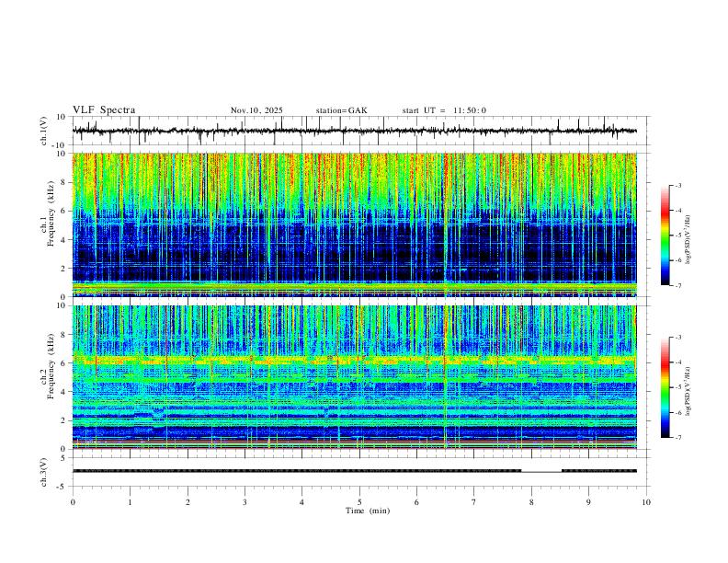Click the ch.1 spectrogram panel
Image resolution: width=728 pixels, height=563 pixels.
[355, 224]
